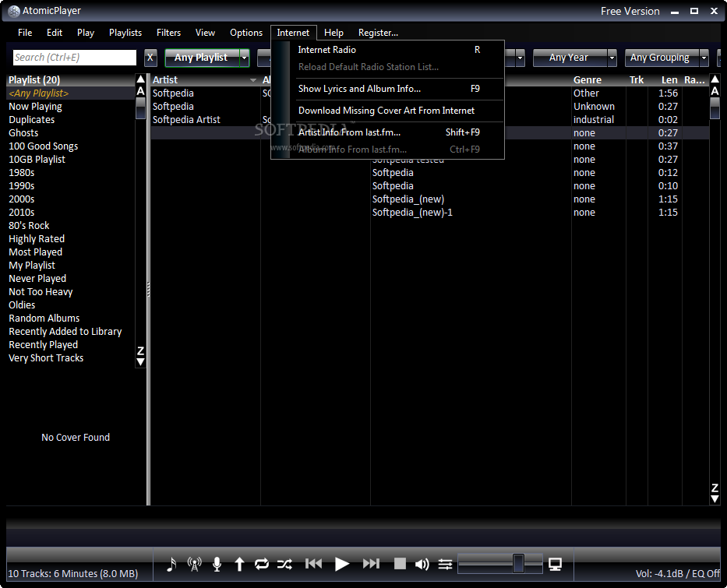Click the monitor display icon
Image resolution: width=727 pixels, height=588 pixels.
coord(555,564)
